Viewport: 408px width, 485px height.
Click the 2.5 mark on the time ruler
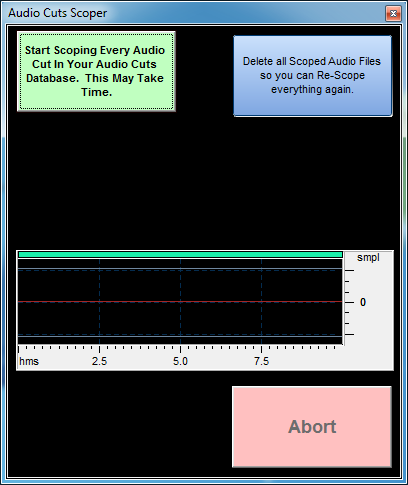coord(99,361)
